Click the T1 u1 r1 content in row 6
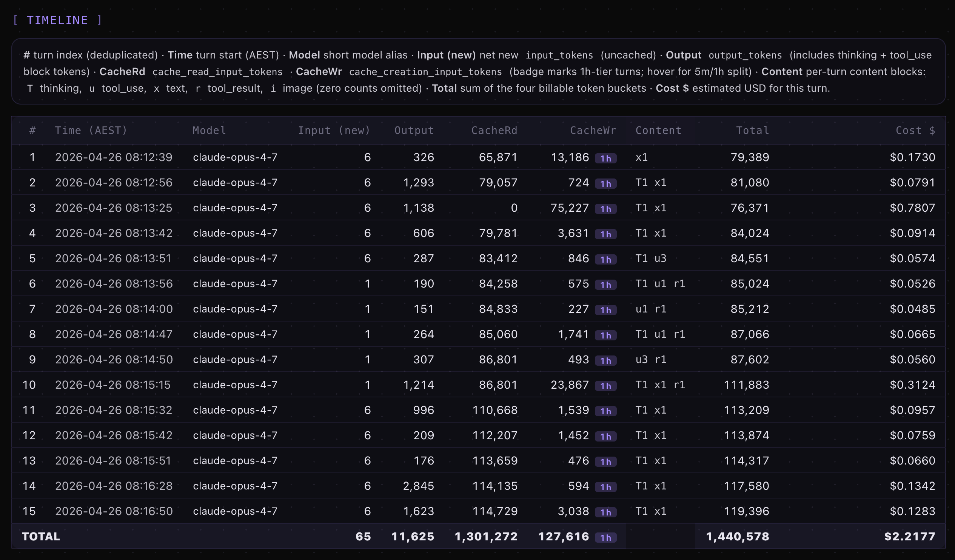 (x=660, y=283)
